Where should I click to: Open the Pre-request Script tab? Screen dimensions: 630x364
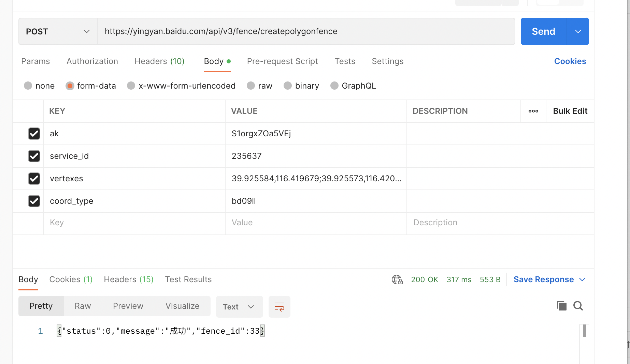(282, 61)
